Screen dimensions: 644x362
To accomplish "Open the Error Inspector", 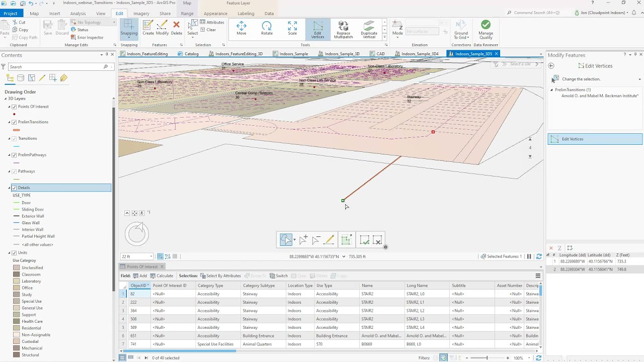I will [x=87, y=37].
